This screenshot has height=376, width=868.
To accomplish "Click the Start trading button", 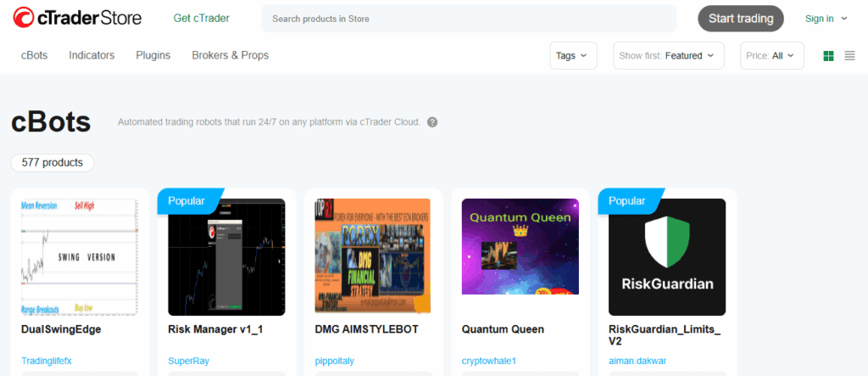I will click(741, 19).
